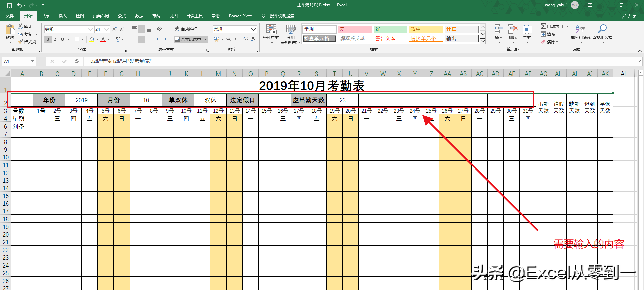Apply the 'Good' (好) green cell style
Screen dimensions: 644x290
pyautogui.click(x=390, y=29)
